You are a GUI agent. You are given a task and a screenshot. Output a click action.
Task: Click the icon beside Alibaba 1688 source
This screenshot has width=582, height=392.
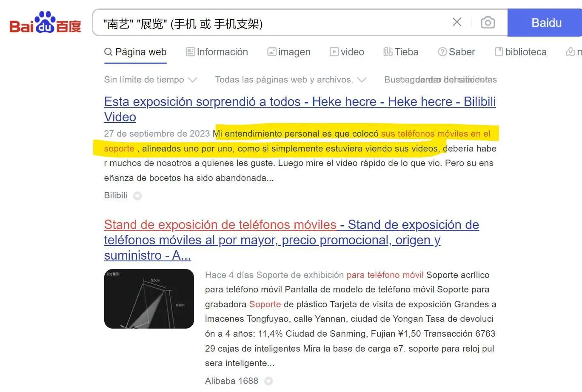click(x=268, y=381)
